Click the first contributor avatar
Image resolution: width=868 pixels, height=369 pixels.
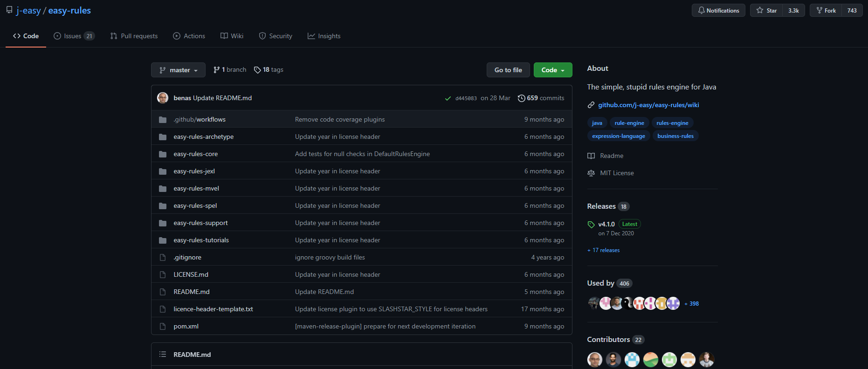[x=595, y=360]
